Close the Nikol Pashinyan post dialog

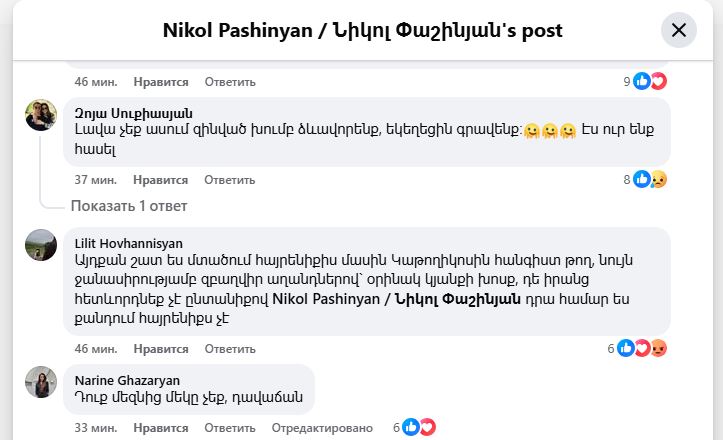(679, 30)
